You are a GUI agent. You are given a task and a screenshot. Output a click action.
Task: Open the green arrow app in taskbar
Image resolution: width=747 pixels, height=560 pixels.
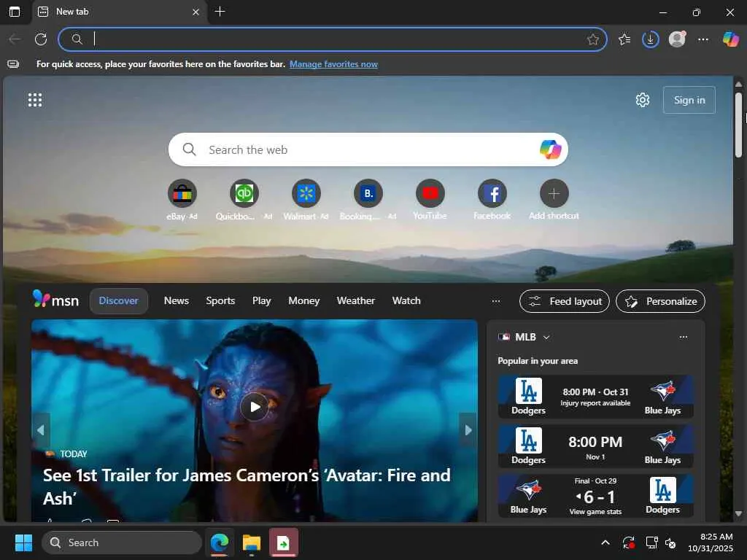point(284,542)
